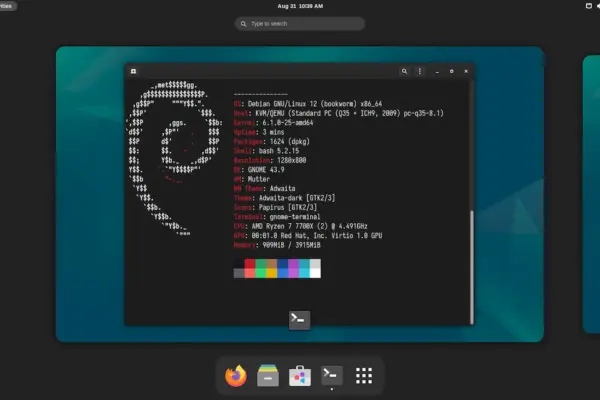Click the '3 mins' uptime value
Image resolution: width=600 pixels, height=400 pixels.
point(273,132)
